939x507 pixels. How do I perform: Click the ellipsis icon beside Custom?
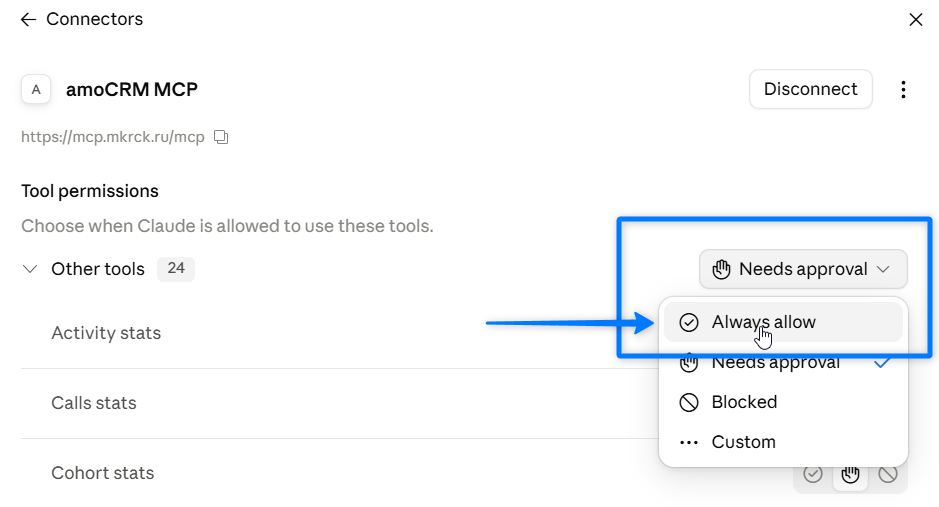(689, 443)
